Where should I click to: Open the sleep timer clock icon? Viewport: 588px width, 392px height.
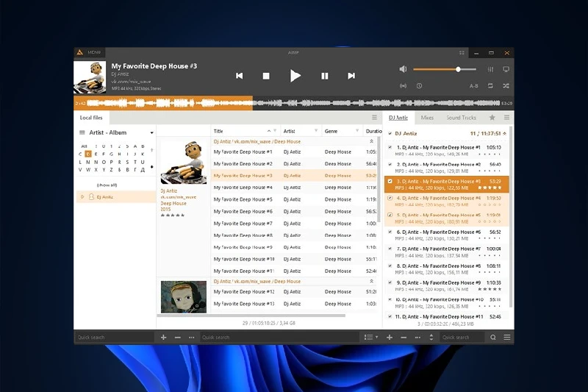click(x=419, y=86)
